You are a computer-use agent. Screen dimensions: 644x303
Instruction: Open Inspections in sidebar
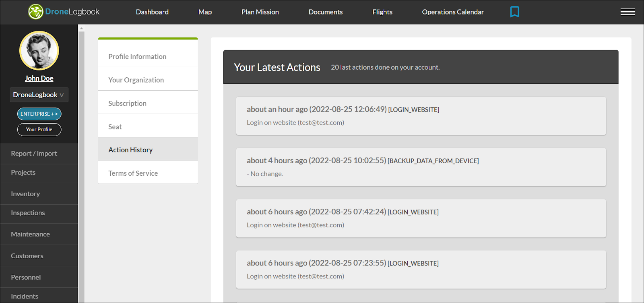coord(39,213)
